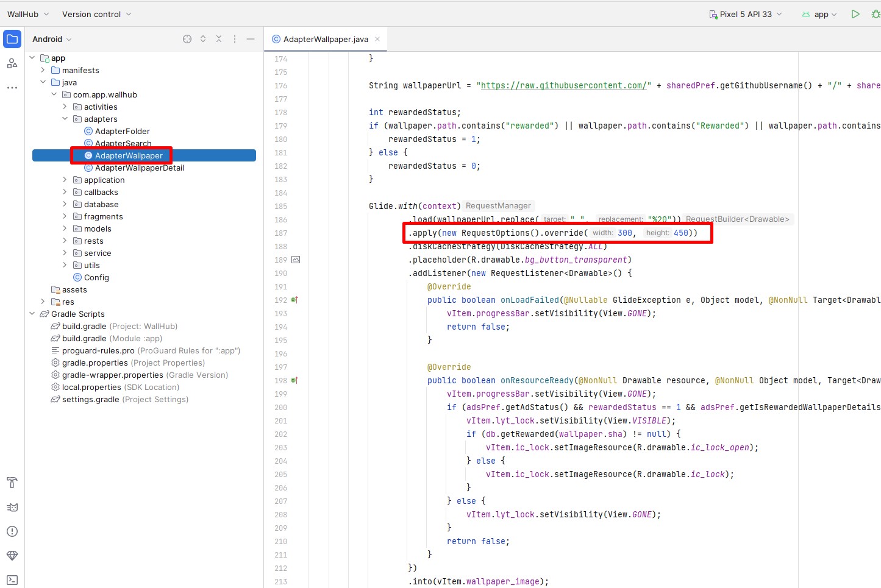The image size is (881, 588).
Task: Collapse the com.app.wallhub package
Action: pyautogui.click(x=54, y=94)
